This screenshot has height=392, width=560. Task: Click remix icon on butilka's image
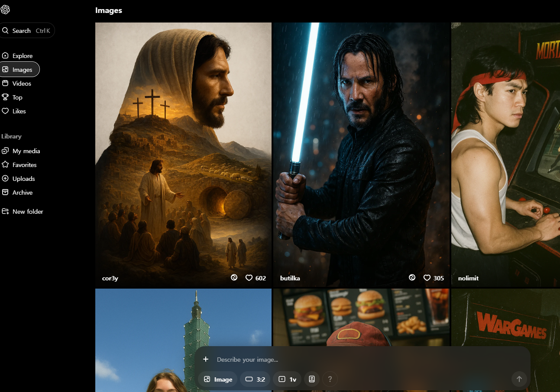point(412,278)
